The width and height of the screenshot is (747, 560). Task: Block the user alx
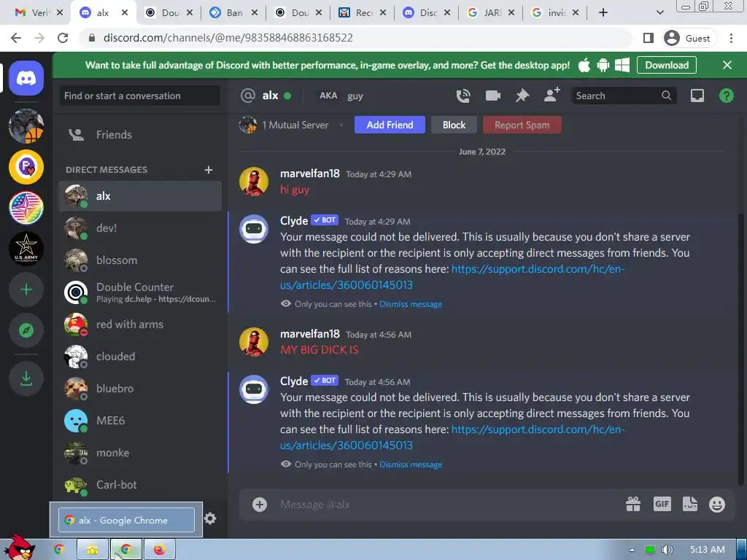(x=454, y=125)
